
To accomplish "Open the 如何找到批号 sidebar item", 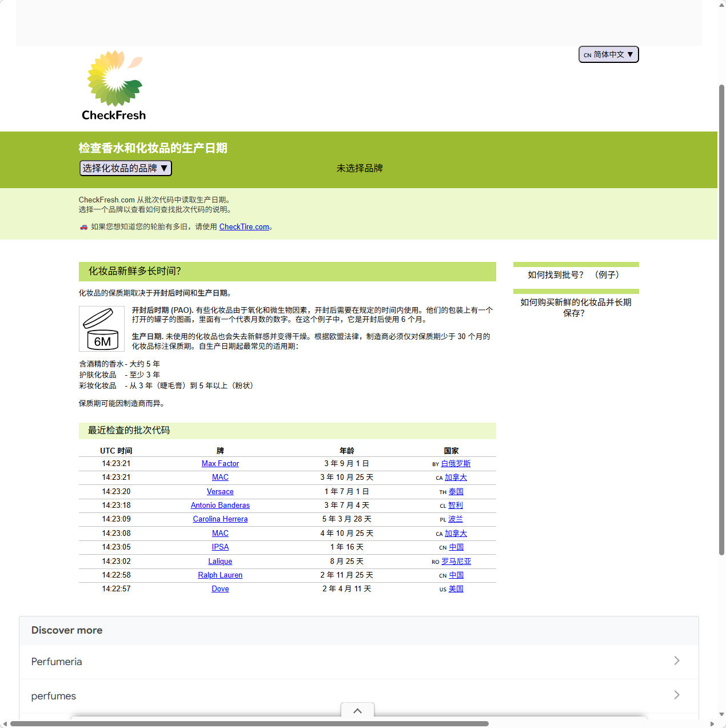I will pyautogui.click(x=575, y=275).
